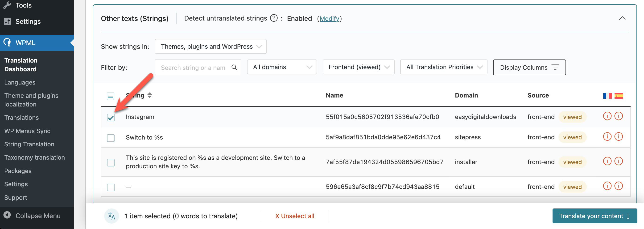Open the Frontend (viewed) filter dropdown

coord(358,67)
